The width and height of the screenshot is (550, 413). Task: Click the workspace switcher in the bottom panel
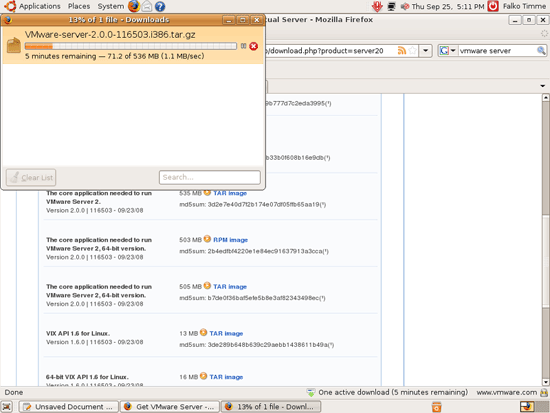[x=534, y=407]
